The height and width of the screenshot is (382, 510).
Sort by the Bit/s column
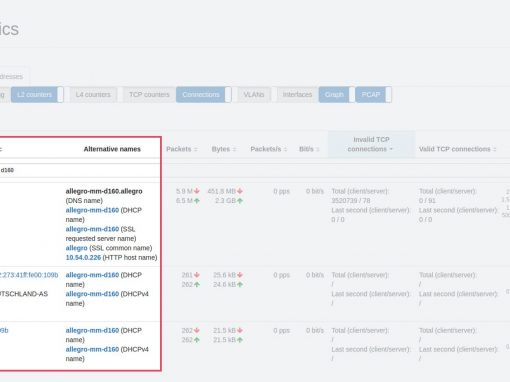point(309,149)
